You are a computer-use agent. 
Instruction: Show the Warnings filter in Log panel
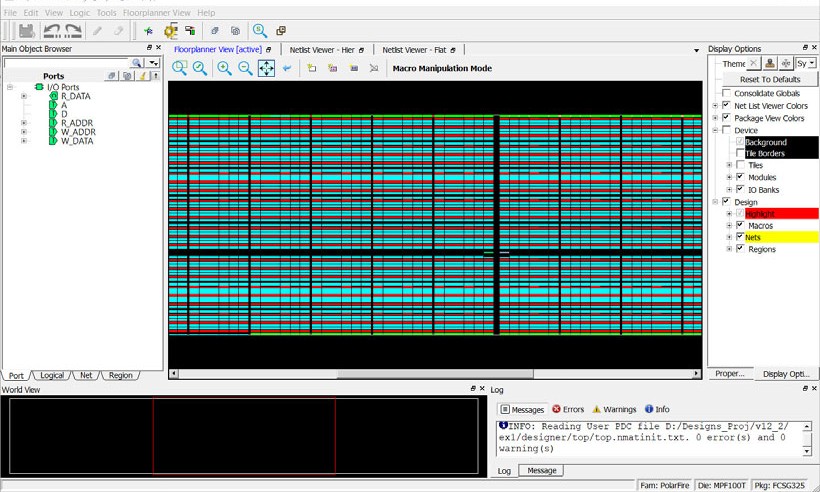(x=614, y=409)
